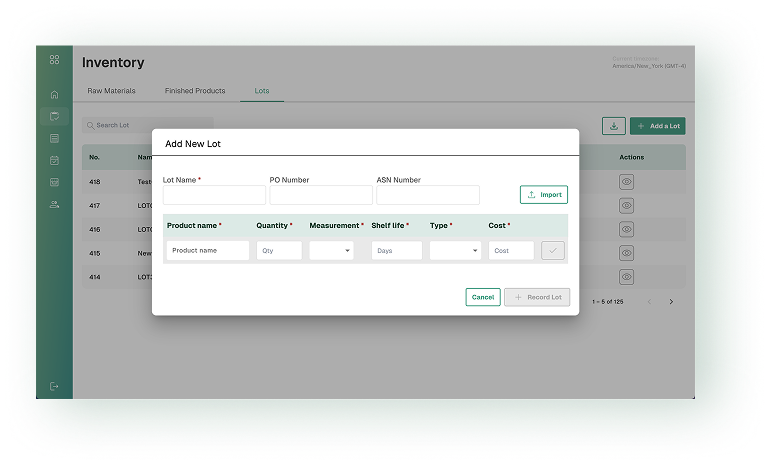Click the Lot Name input field
Image resolution: width=769 pixels, height=464 pixels.
(214, 195)
